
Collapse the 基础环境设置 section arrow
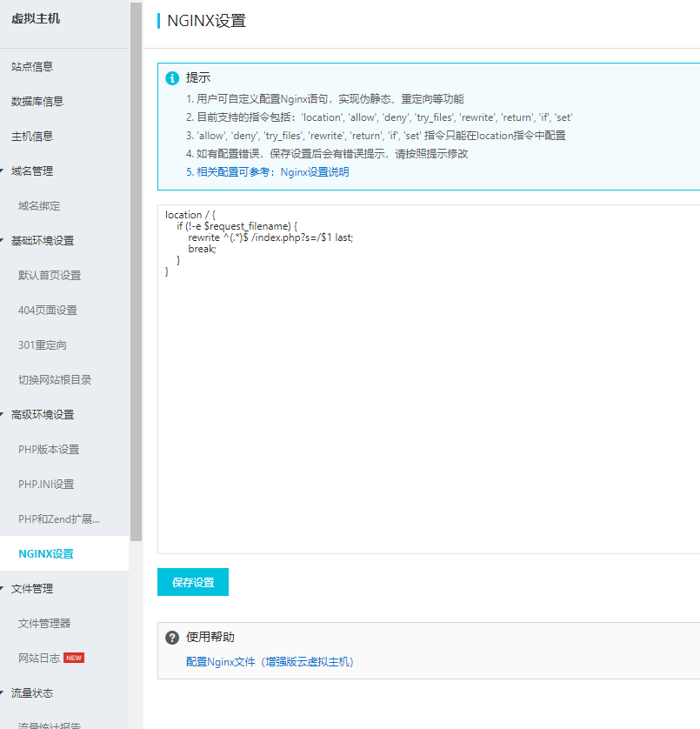click(x=2, y=240)
